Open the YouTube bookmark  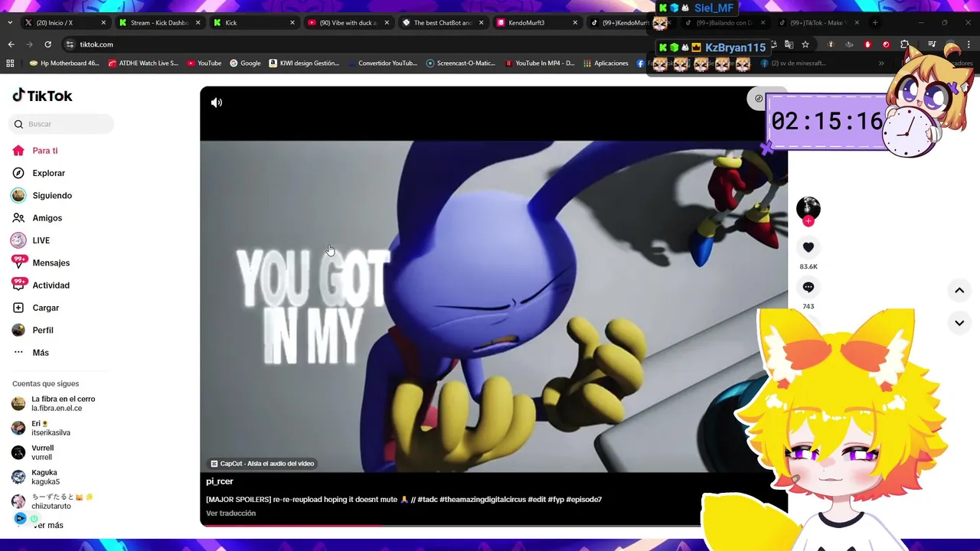tap(204, 64)
